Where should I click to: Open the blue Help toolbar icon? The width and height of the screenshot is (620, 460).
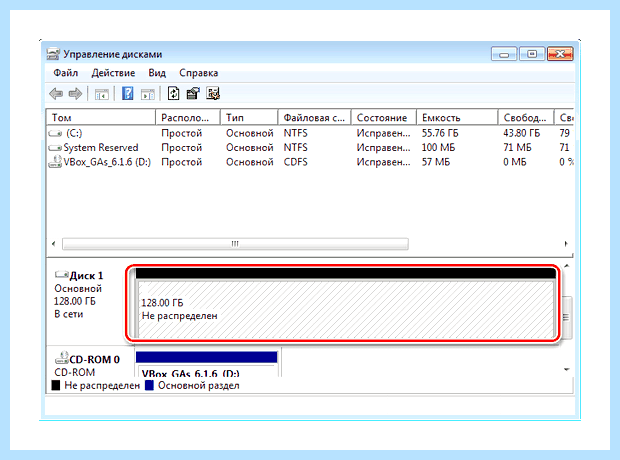click(127, 94)
